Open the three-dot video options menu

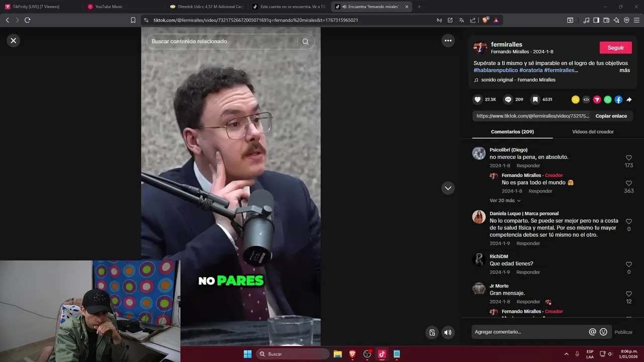(x=448, y=41)
